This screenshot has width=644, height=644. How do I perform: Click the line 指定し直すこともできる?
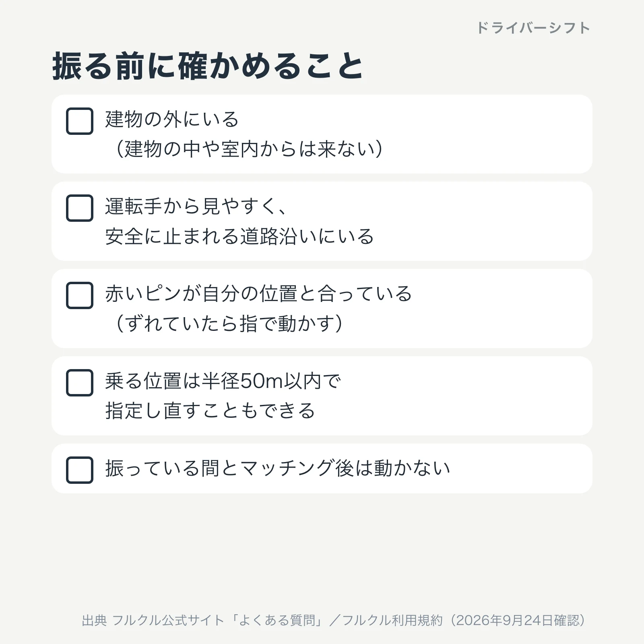point(210,411)
